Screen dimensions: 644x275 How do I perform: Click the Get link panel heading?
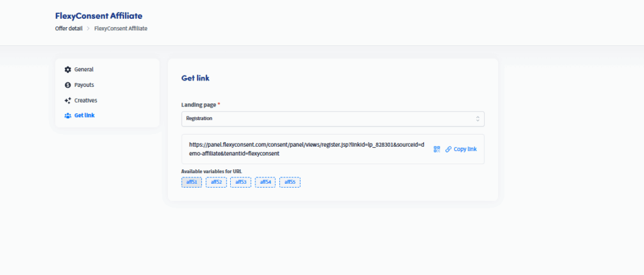tap(195, 79)
